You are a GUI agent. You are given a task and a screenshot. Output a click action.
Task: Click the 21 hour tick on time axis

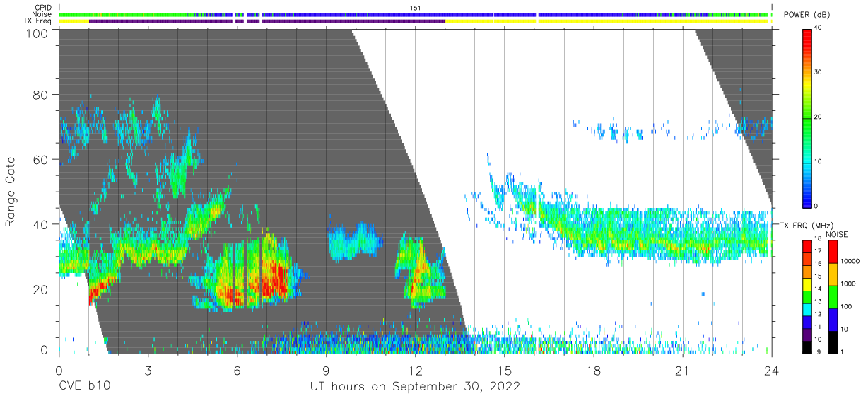click(682, 371)
